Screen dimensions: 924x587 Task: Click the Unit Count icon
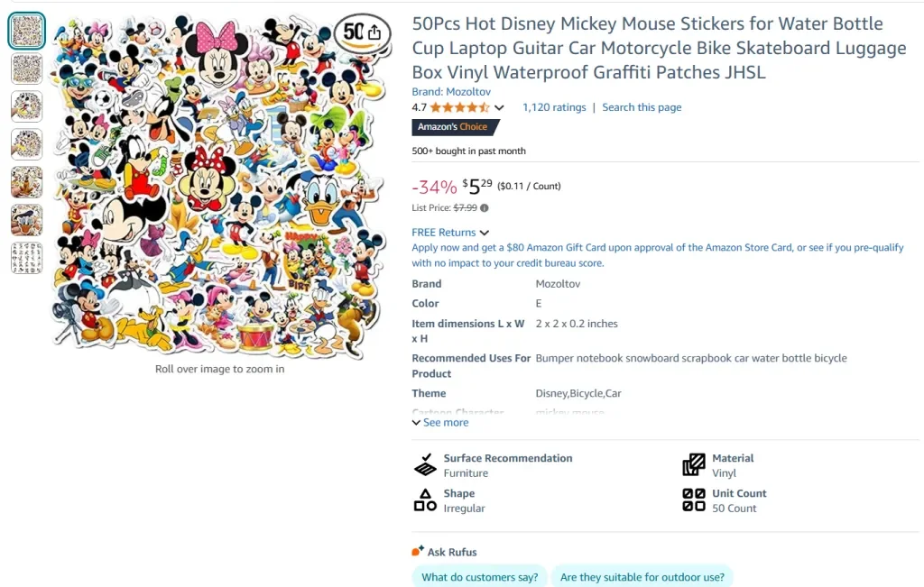(694, 500)
